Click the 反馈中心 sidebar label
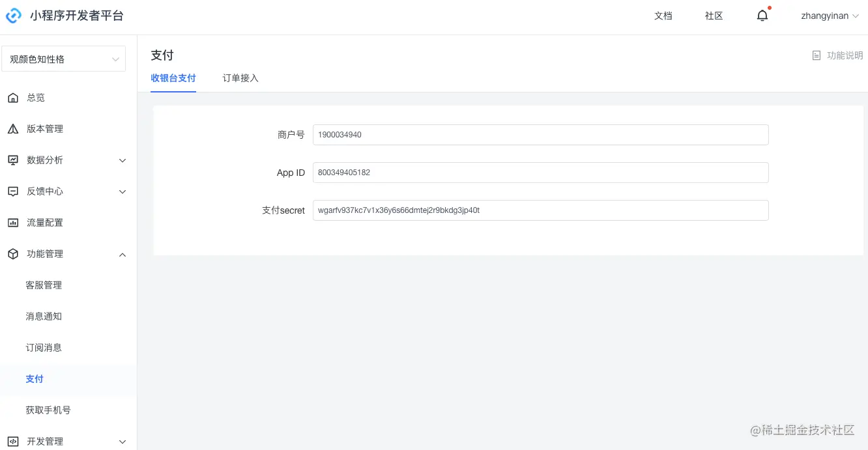 point(45,191)
